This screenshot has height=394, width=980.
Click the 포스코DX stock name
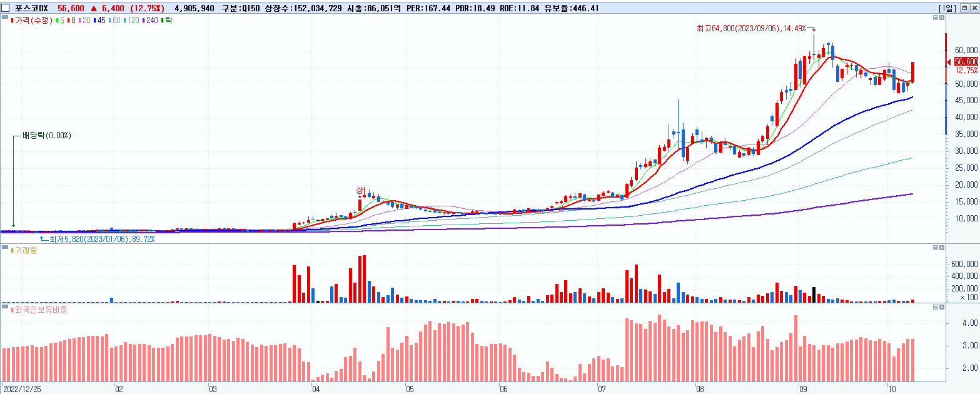point(31,8)
